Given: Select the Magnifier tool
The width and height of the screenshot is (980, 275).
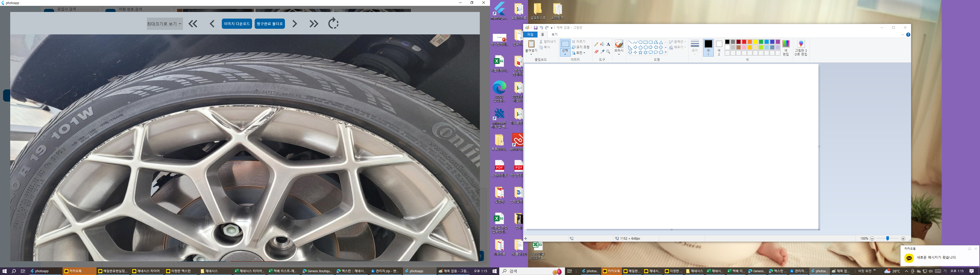Looking at the screenshot, I should coord(608,52).
